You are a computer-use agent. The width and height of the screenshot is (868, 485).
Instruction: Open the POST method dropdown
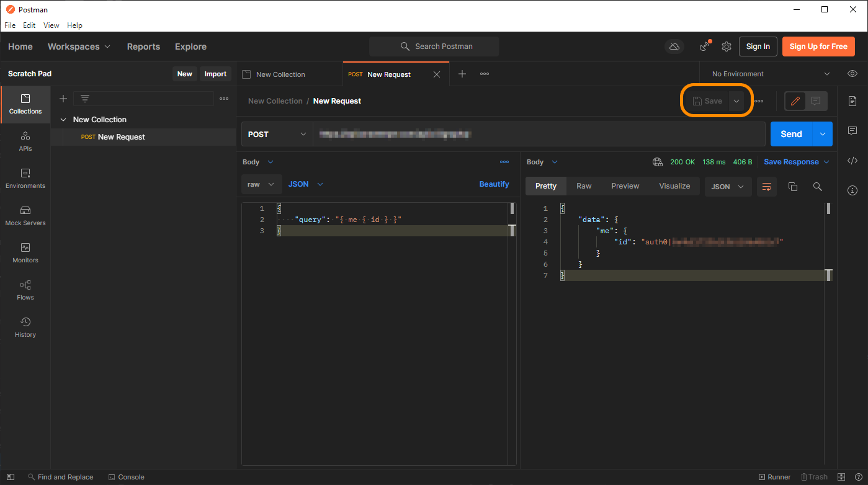277,134
